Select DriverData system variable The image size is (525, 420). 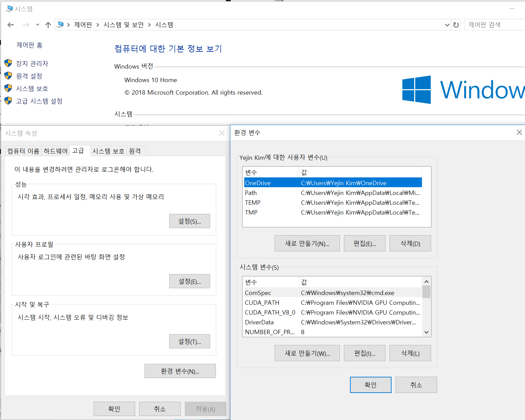pos(333,322)
